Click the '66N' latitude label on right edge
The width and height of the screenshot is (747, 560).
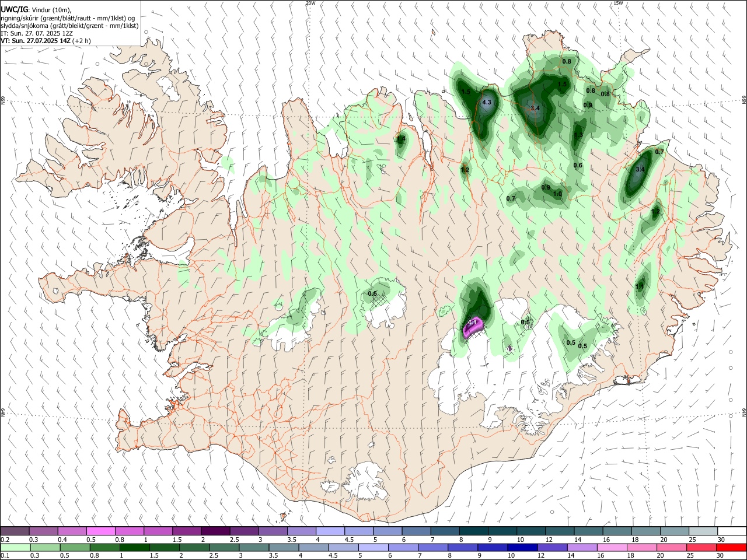[x=744, y=100]
